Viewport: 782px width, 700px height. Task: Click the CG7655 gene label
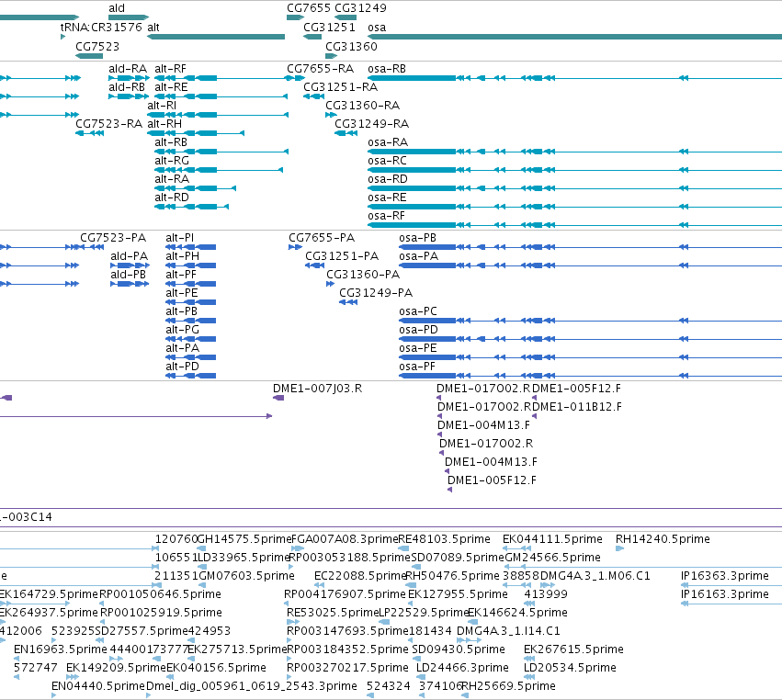tap(308, 8)
